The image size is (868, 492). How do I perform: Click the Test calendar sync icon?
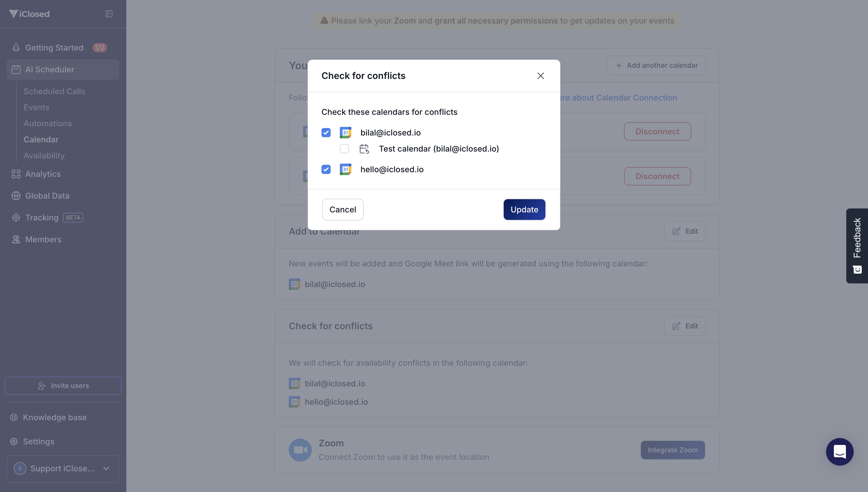pos(364,149)
